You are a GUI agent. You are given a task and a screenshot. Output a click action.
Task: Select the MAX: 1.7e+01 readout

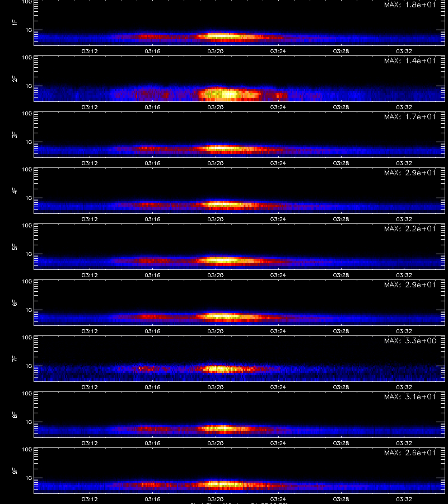coord(410,116)
